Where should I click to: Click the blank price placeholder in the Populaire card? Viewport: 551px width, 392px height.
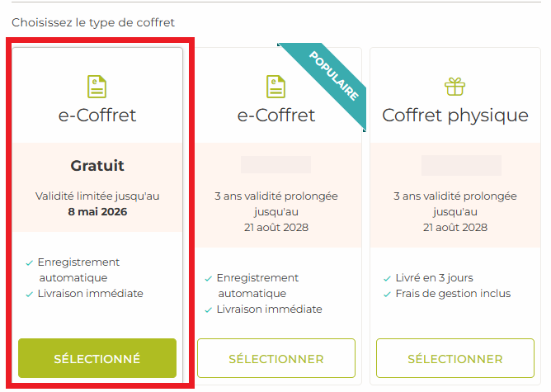tap(275, 165)
